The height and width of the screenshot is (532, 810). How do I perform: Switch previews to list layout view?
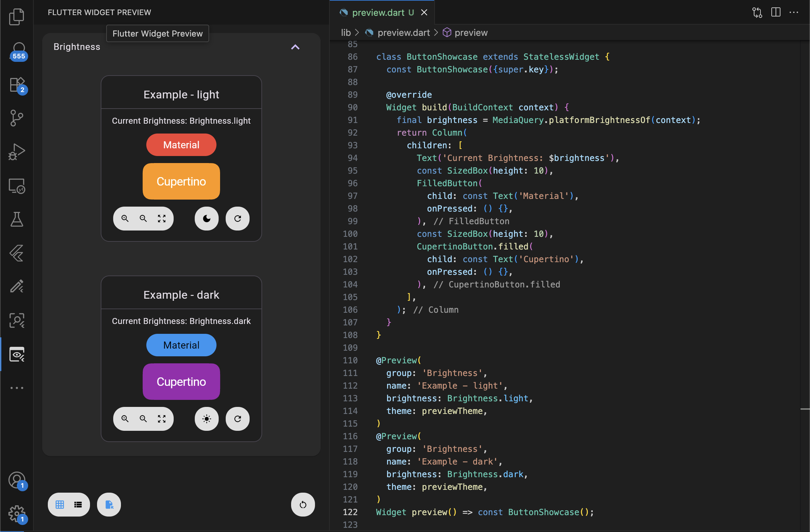point(78,505)
